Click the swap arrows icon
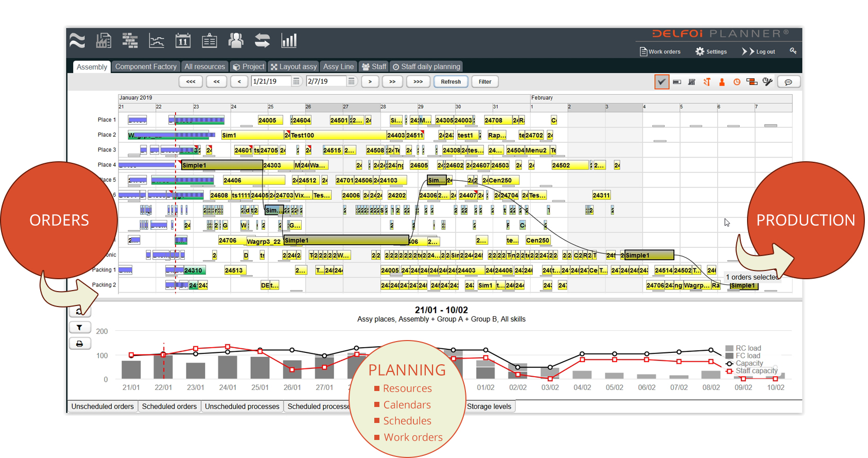The height and width of the screenshot is (458, 868). (263, 41)
